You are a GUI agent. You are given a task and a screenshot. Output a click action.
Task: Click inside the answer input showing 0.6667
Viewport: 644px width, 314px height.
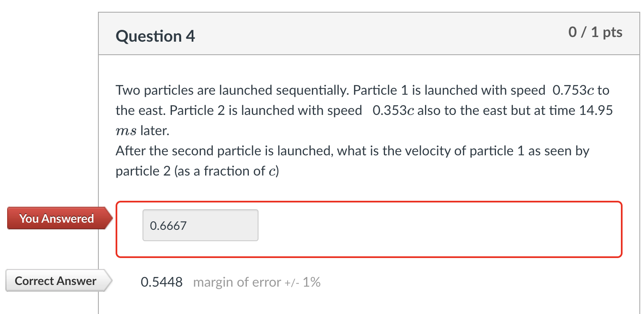[x=200, y=225]
